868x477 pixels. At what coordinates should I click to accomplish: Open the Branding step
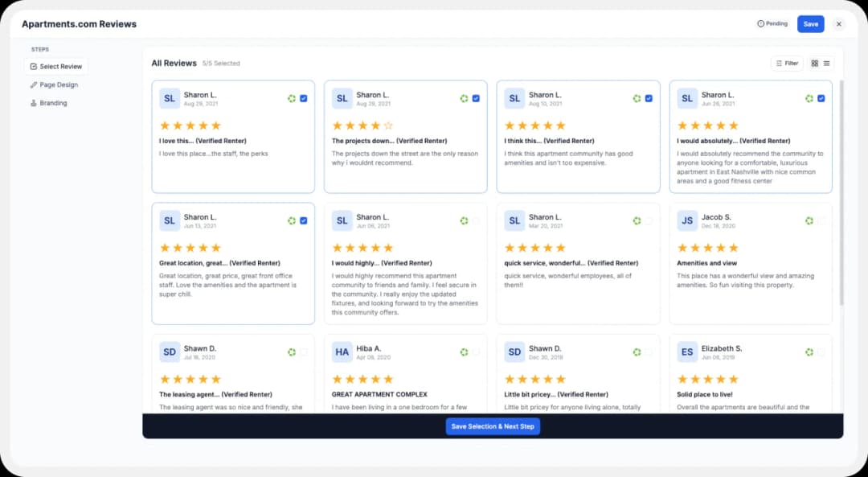click(55, 103)
